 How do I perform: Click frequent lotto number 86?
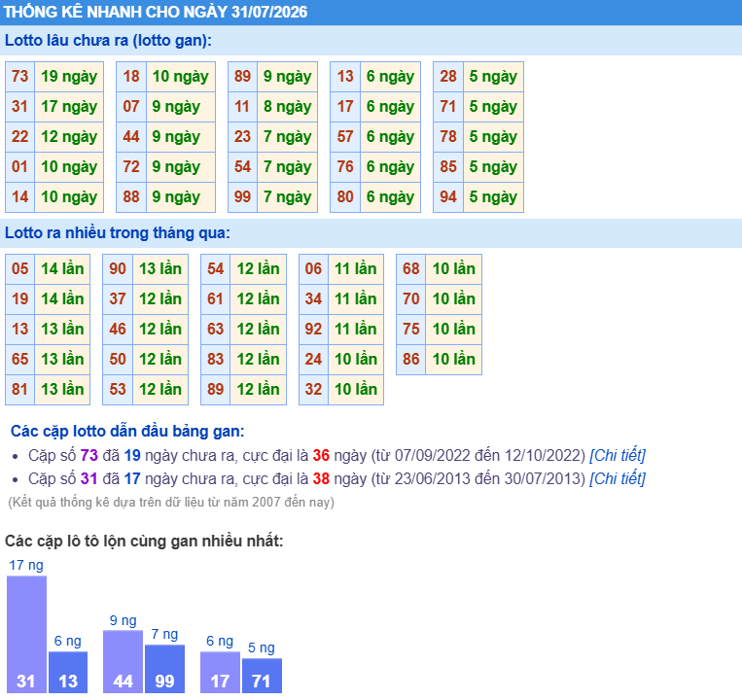click(411, 360)
